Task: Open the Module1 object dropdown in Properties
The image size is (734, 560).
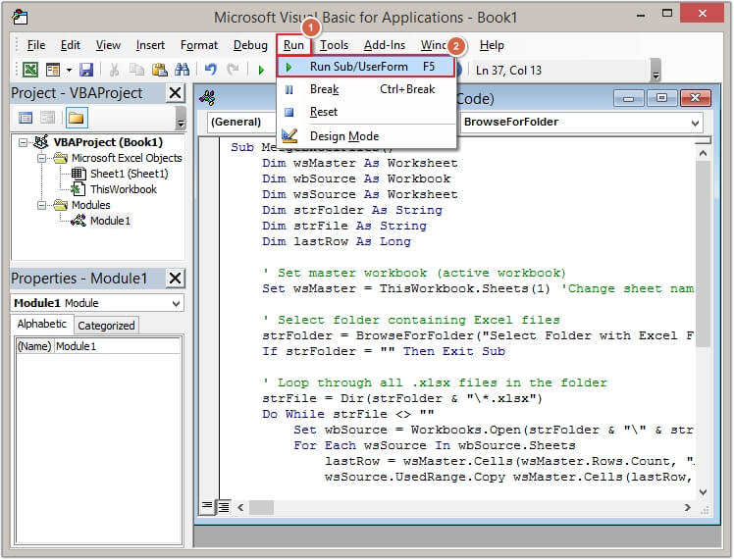Action: coord(176,303)
